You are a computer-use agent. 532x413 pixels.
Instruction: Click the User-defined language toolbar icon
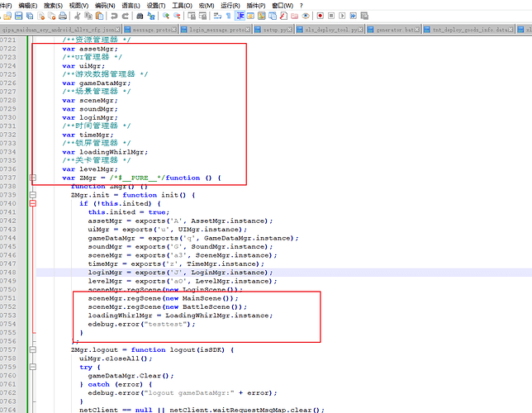pos(251,16)
